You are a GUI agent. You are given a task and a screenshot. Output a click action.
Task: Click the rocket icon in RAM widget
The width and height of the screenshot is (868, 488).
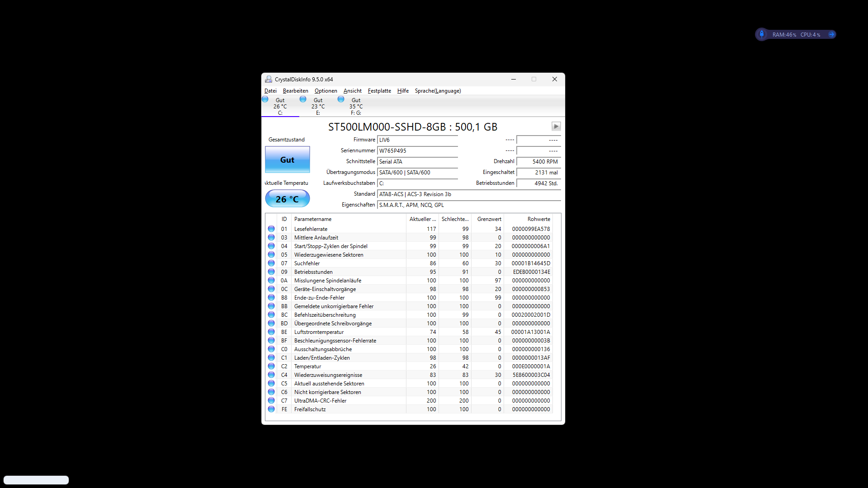point(762,34)
